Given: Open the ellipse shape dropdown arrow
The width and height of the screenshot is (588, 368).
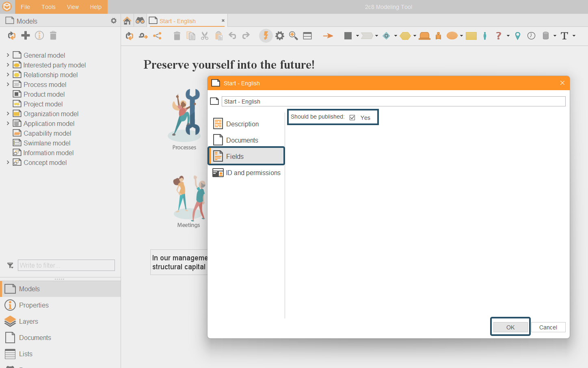Looking at the screenshot, I should 461,36.
